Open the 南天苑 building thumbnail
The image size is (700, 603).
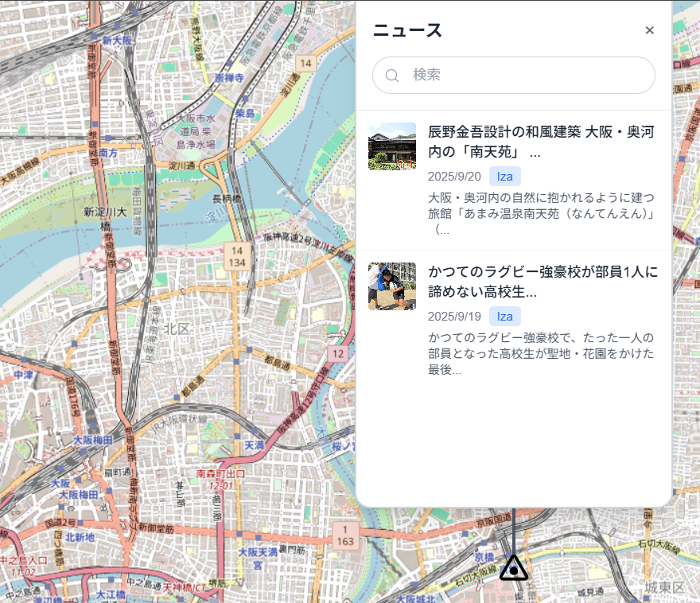[x=392, y=146]
